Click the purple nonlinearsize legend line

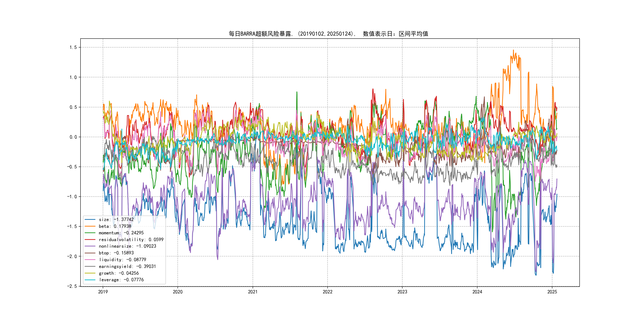tap(90, 246)
